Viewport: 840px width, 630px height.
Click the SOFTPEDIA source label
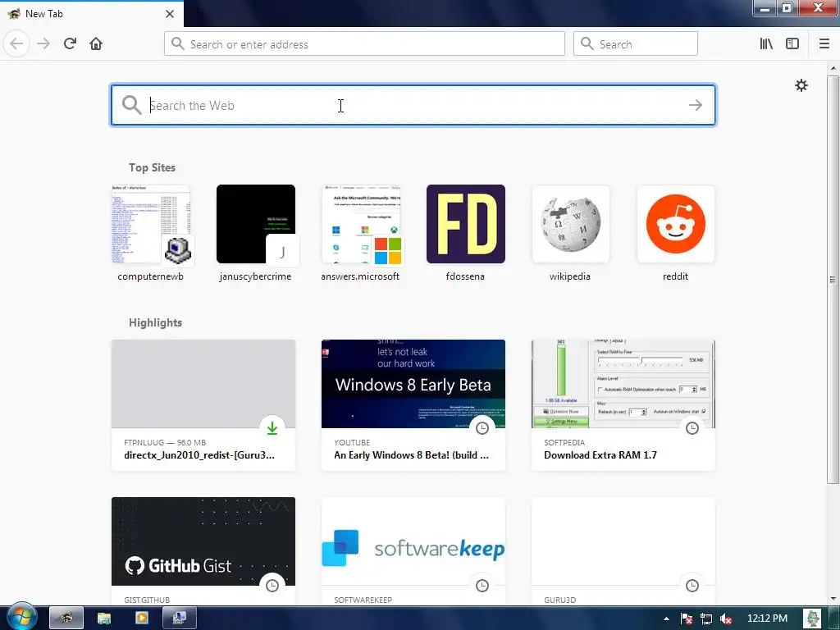point(564,442)
